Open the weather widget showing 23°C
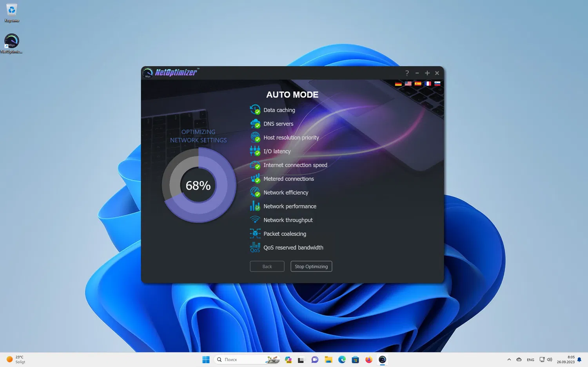The image size is (588, 367). [16, 360]
